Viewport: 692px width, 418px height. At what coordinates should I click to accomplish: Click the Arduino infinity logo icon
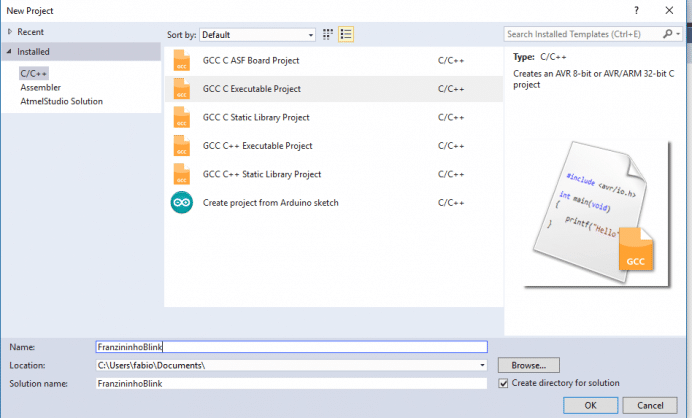181,203
